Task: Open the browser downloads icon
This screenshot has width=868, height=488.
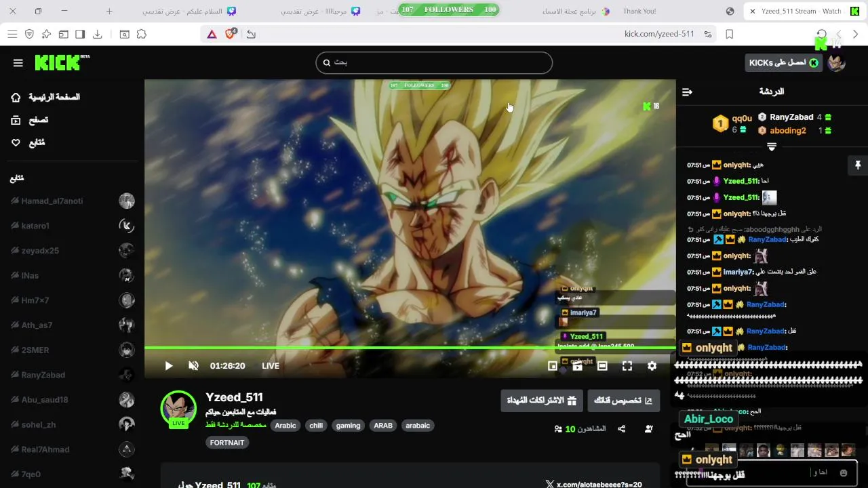Action: pyautogui.click(x=98, y=34)
